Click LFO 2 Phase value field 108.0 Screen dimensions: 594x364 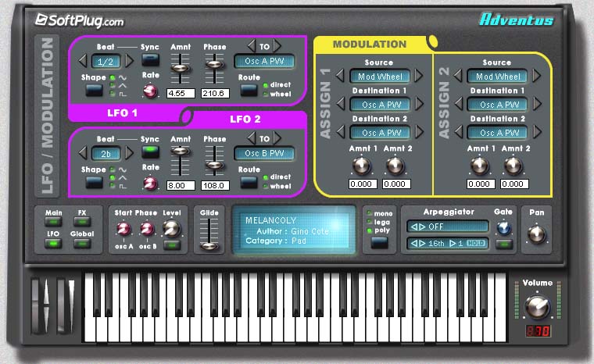pyautogui.click(x=215, y=186)
